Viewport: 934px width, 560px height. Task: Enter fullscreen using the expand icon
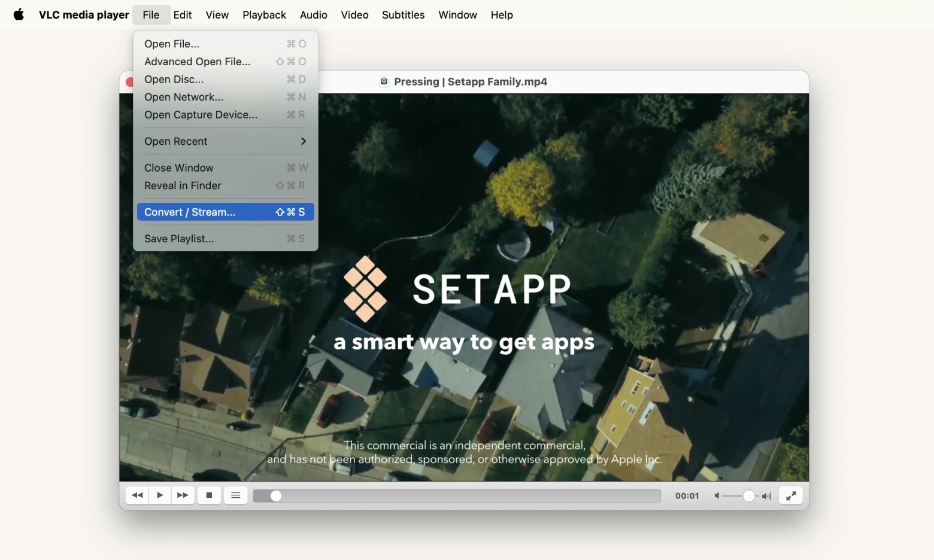790,495
